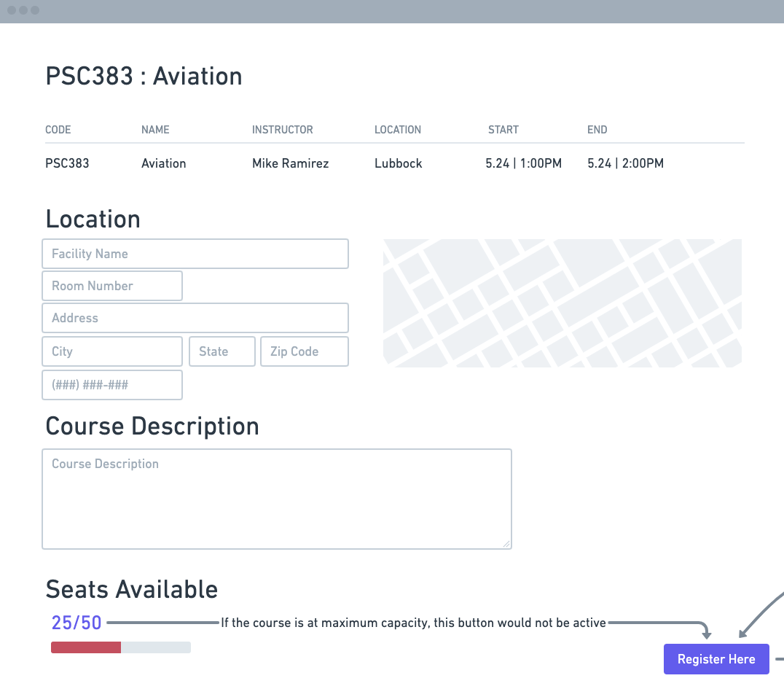Grab the textarea resize handle corner
Screen dimensions: 784x697
coord(506,544)
